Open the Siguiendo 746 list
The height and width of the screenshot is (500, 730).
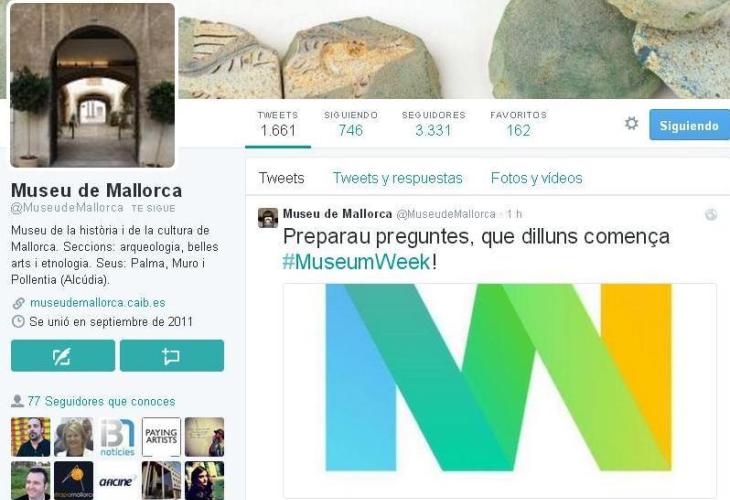(351, 124)
